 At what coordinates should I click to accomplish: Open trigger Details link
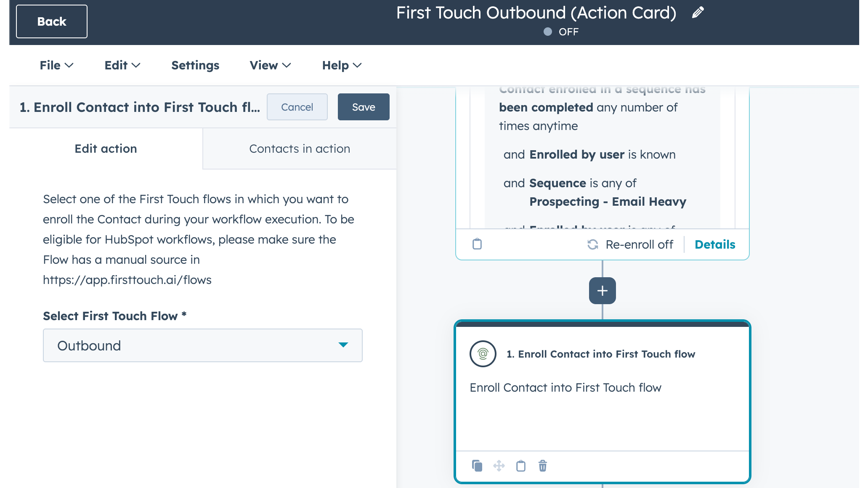[x=715, y=244]
